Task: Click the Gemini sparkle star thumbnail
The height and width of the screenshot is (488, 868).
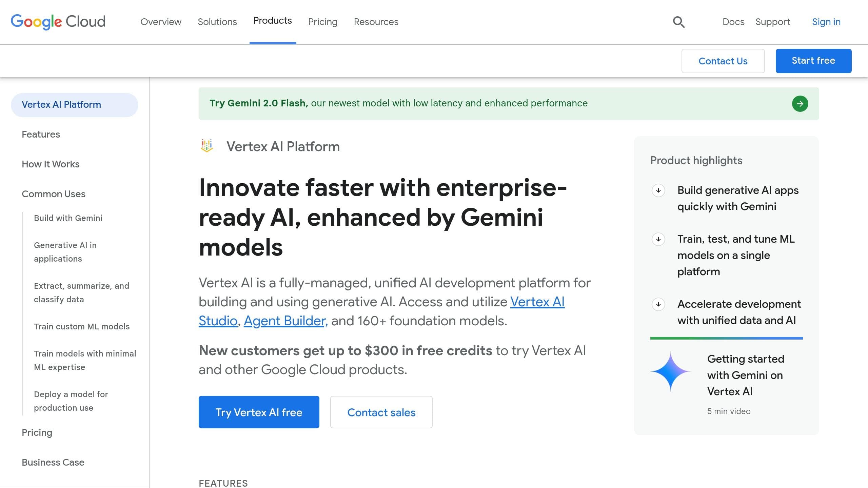Action: (x=670, y=371)
